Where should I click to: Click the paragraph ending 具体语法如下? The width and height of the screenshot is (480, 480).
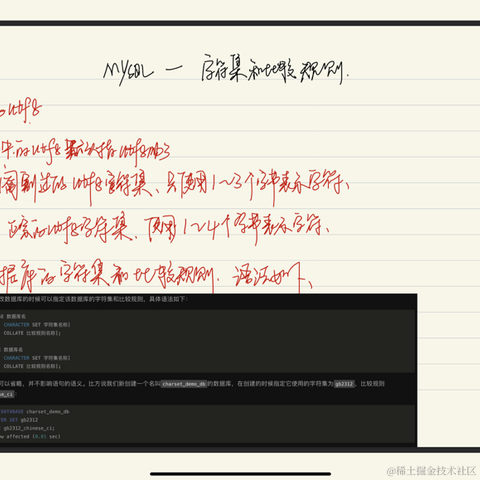click(94, 299)
